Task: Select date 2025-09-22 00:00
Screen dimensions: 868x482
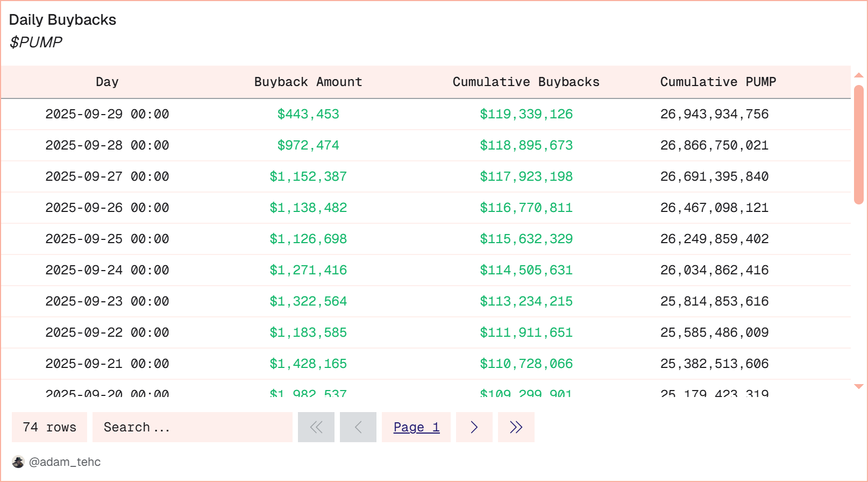Action: coord(107,332)
